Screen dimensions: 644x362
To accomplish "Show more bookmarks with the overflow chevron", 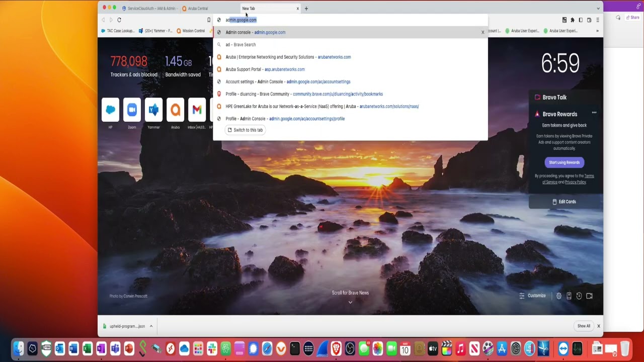I will [x=597, y=31].
